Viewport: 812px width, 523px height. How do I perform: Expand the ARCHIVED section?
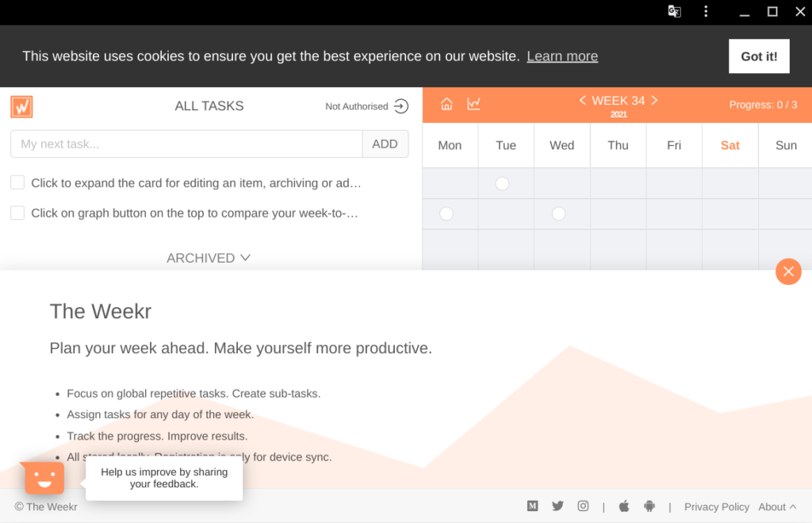click(209, 258)
